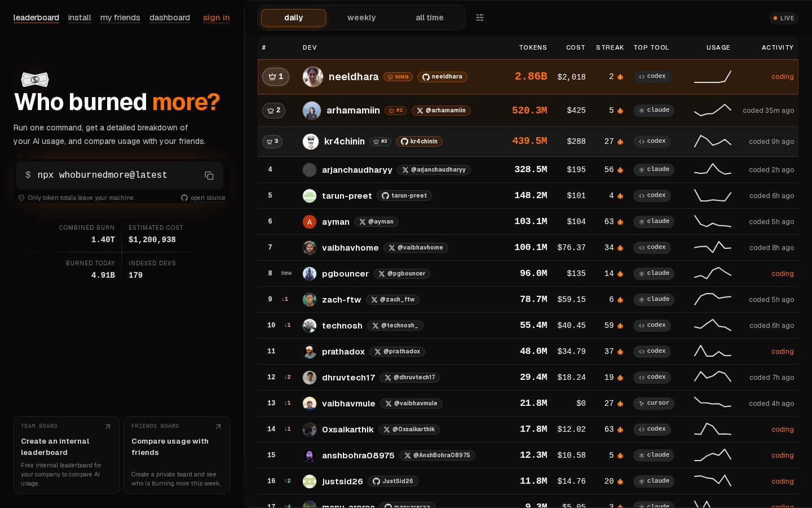Copy the npx whoburnedmore command
Screen dimensions: 812x508
coord(209,176)
